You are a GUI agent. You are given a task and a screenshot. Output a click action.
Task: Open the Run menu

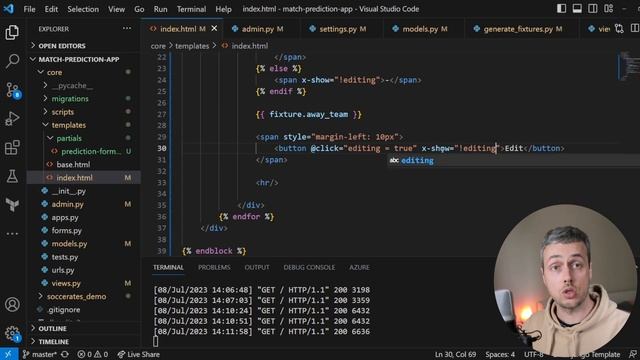[160, 9]
